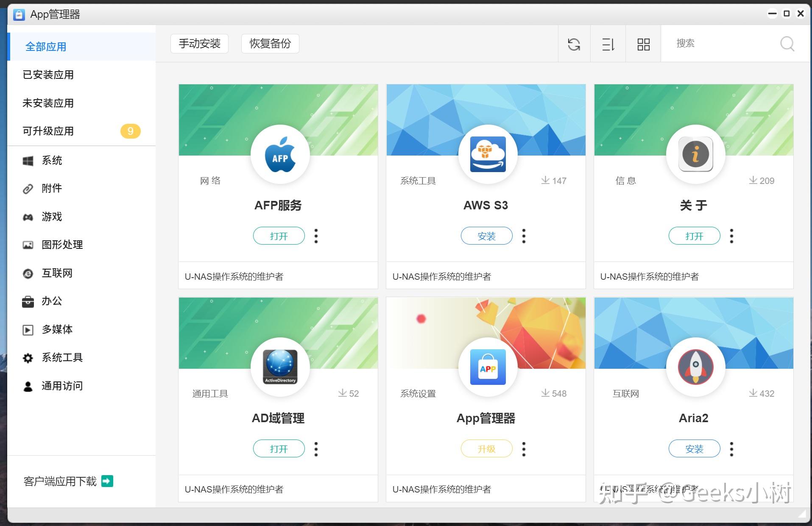Click the download count icon on AWS S3
812x526 pixels.
pyautogui.click(x=545, y=180)
